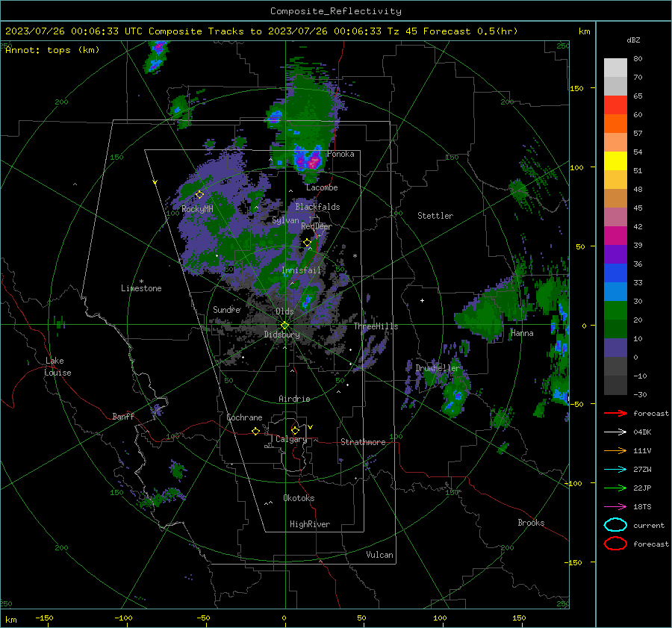Click the Hanna label
Image resolution: width=672 pixels, height=628 pixels.
(x=522, y=333)
